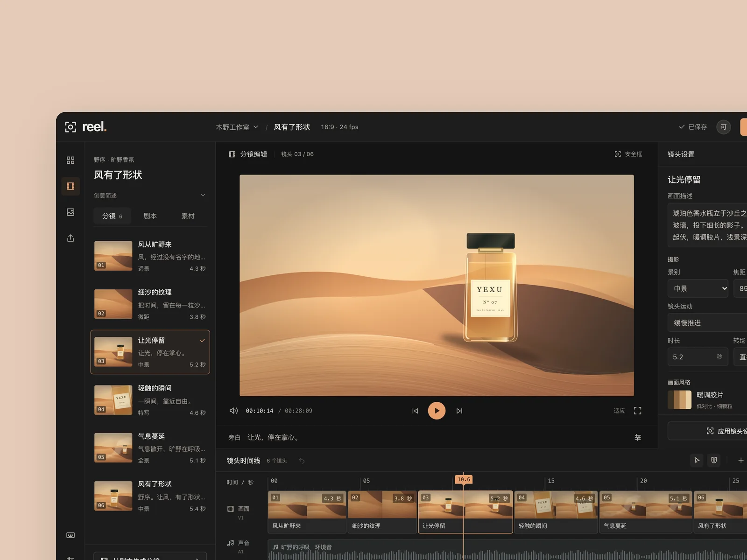Click the 时长 input showing 5.2
The width and height of the screenshot is (747, 560).
[x=698, y=357]
